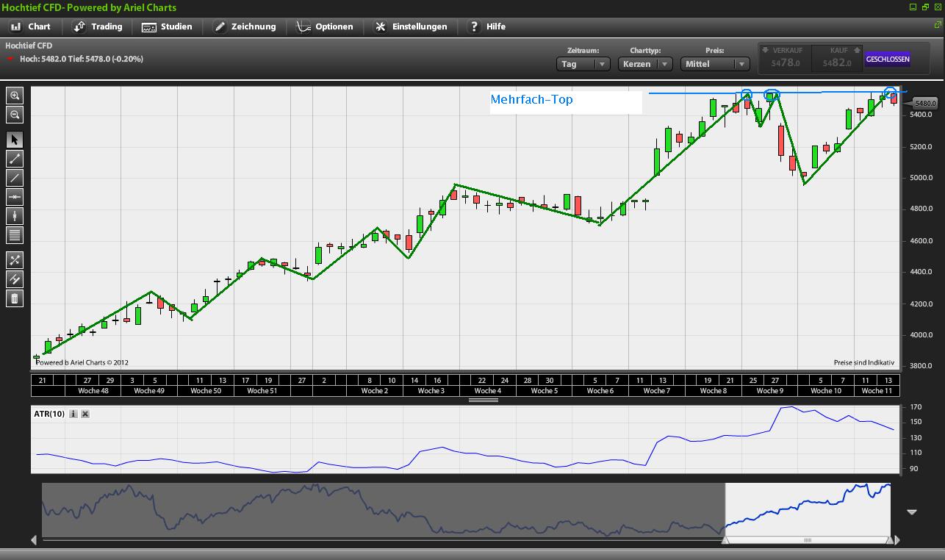This screenshot has width=945, height=560.
Task: Remove the ATR(10) indicator panel
Action: pos(85,414)
